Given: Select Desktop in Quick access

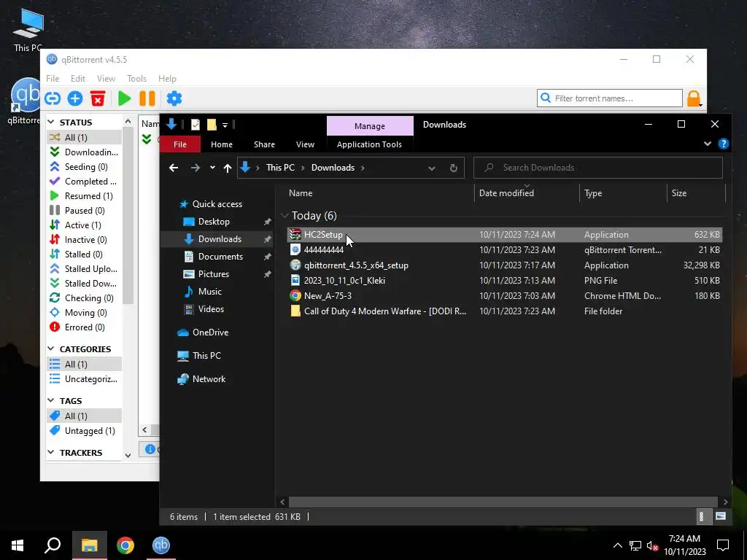Looking at the screenshot, I should pos(214,222).
